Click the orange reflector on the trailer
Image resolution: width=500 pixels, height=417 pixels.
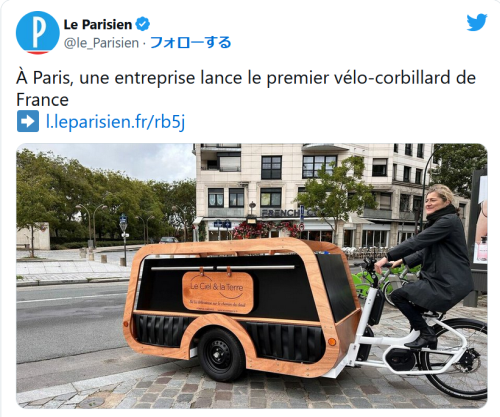click(332, 342)
